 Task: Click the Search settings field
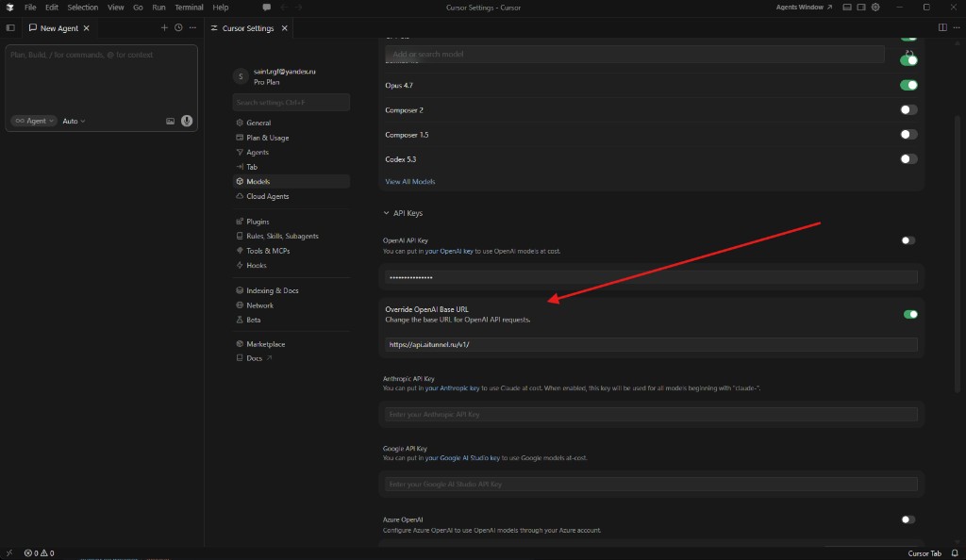[291, 102]
